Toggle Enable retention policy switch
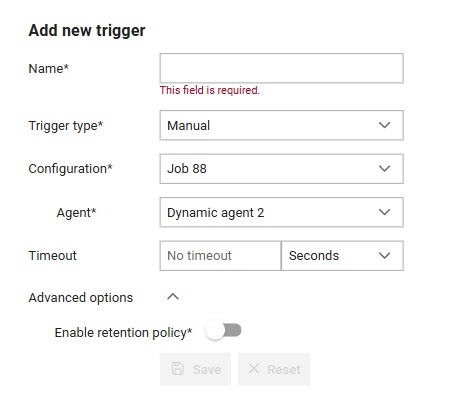This screenshot has width=454, height=407. [223, 331]
